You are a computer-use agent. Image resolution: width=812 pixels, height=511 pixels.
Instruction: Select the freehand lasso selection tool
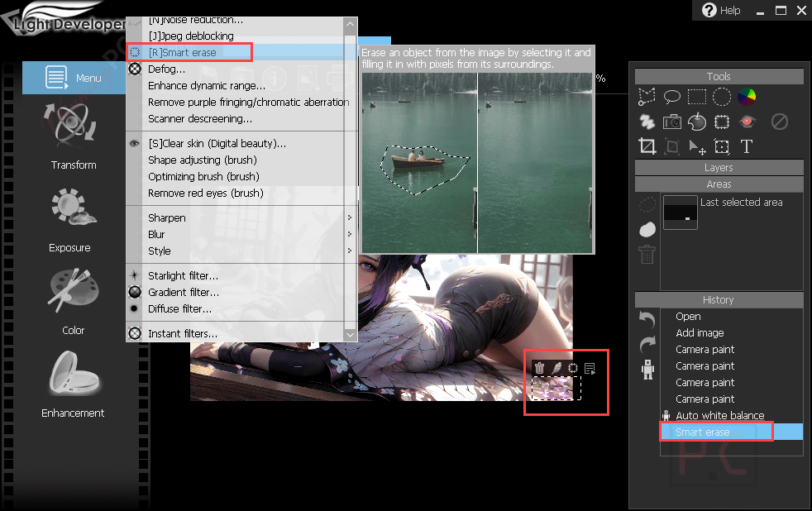coord(671,96)
